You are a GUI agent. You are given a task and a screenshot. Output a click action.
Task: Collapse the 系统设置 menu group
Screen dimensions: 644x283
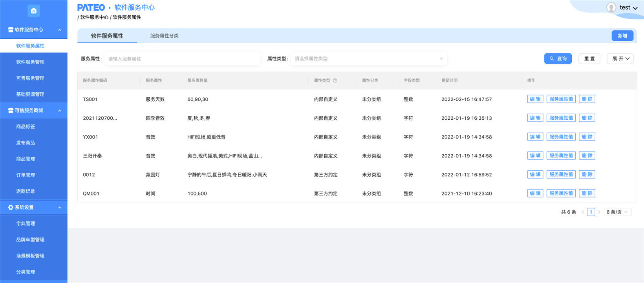point(60,208)
